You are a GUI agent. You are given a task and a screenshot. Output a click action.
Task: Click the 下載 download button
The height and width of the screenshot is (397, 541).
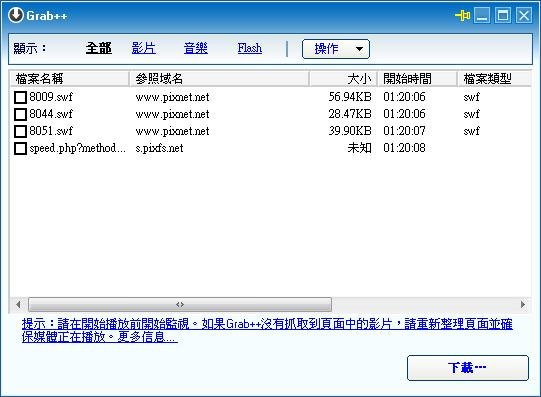(468, 368)
